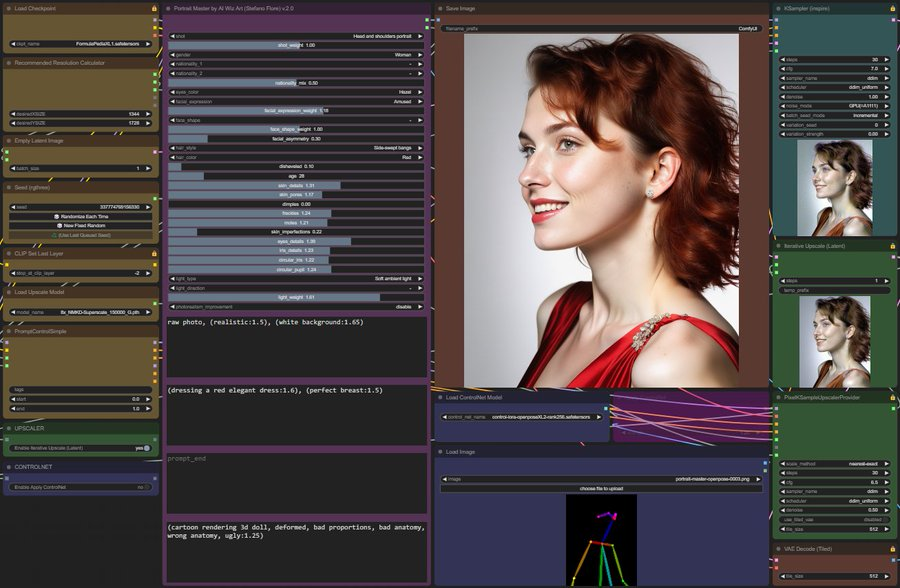The image size is (900, 588).
Task: Click choose file to upload button
Action: pos(602,489)
